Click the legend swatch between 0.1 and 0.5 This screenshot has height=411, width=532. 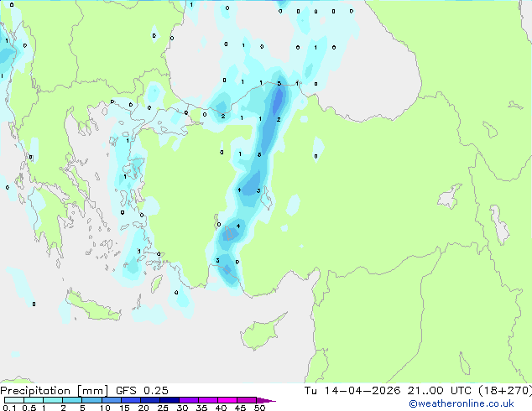click(14, 400)
